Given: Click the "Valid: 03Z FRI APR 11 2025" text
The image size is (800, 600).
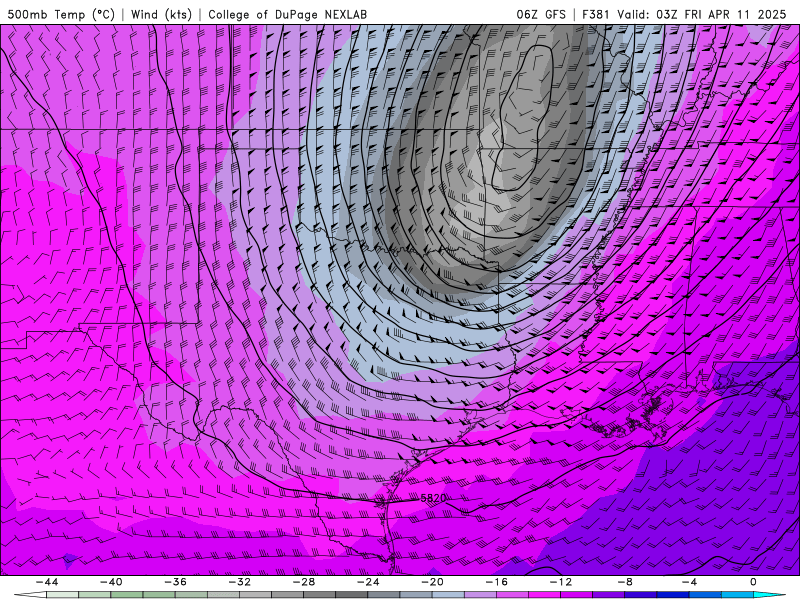Looking at the screenshot, I should click(x=702, y=14).
